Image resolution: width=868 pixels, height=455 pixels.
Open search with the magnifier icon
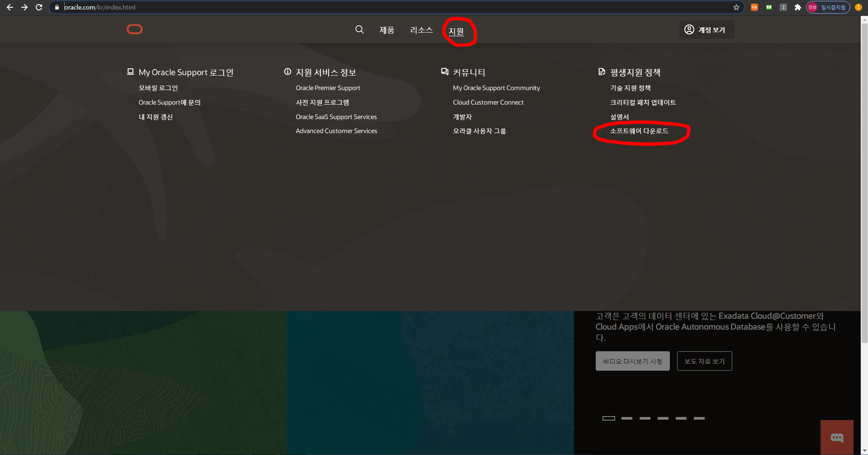pos(360,29)
